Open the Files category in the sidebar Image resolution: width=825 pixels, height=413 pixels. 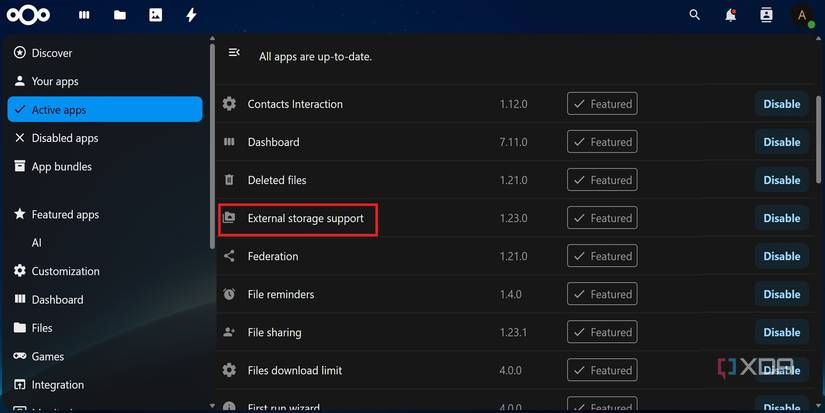(x=105, y=328)
